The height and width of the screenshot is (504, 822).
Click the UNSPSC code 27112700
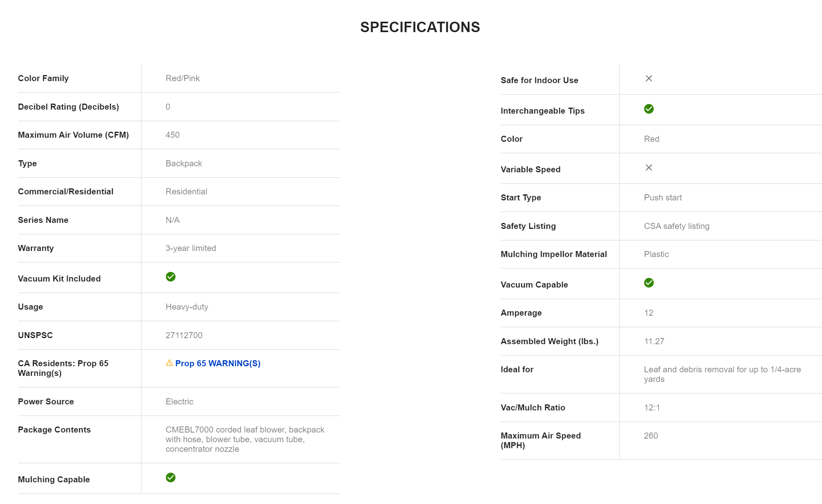click(184, 335)
